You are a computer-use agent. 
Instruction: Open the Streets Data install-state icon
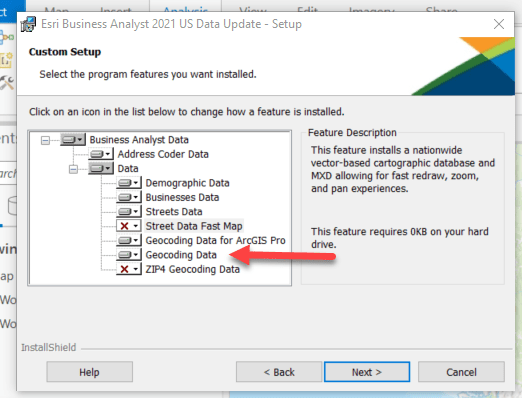coord(129,211)
